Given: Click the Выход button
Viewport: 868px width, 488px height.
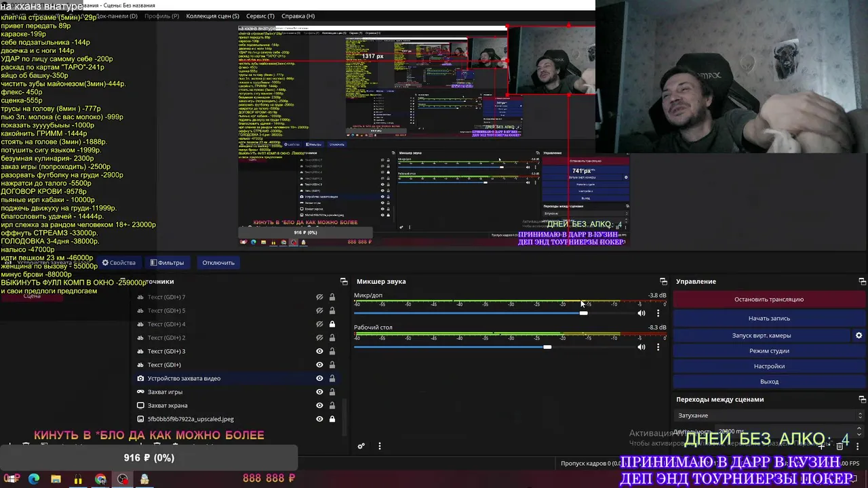Looking at the screenshot, I should tap(769, 382).
